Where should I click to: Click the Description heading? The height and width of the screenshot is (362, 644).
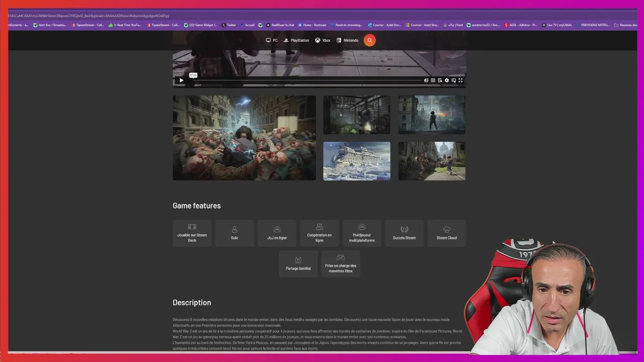[192, 303]
